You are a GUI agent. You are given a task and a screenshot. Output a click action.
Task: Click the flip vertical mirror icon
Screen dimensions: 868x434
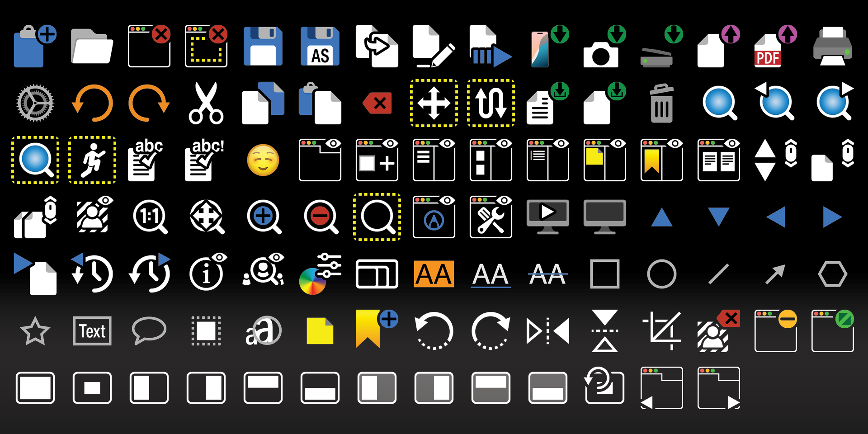(x=605, y=331)
